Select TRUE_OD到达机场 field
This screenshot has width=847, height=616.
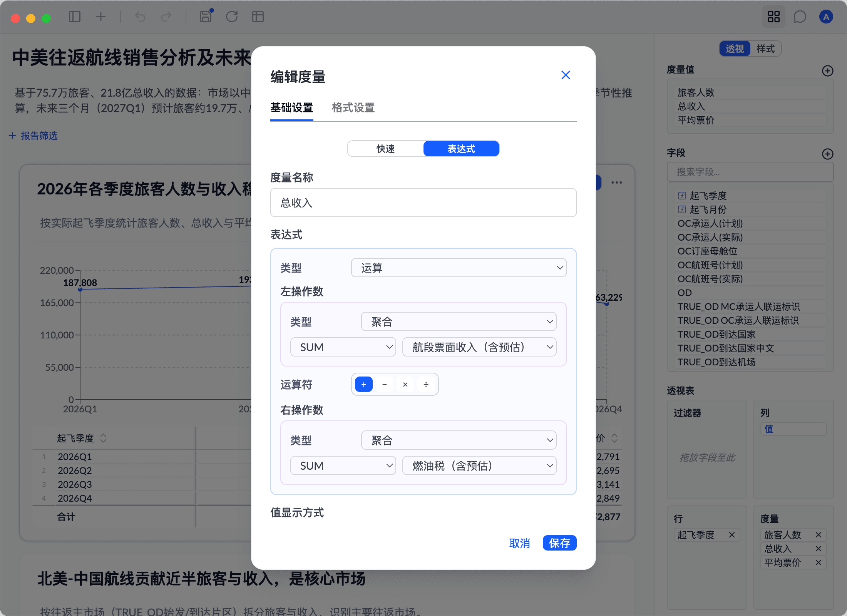pyautogui.click(x=750, y=362)
